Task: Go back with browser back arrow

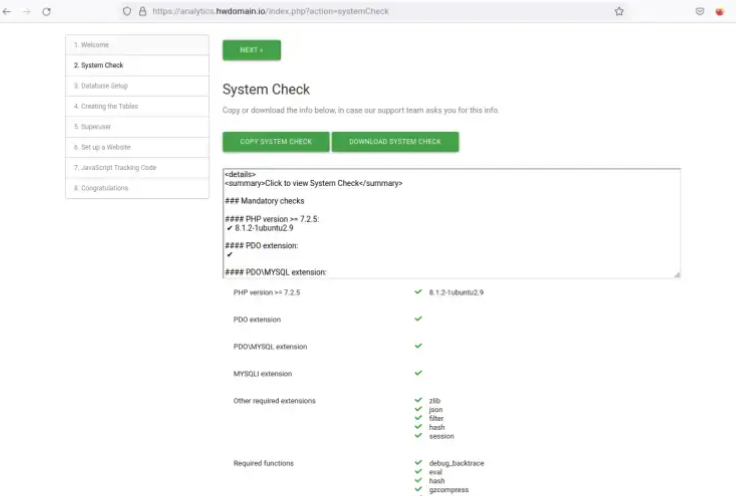Action: coord(7,11)
